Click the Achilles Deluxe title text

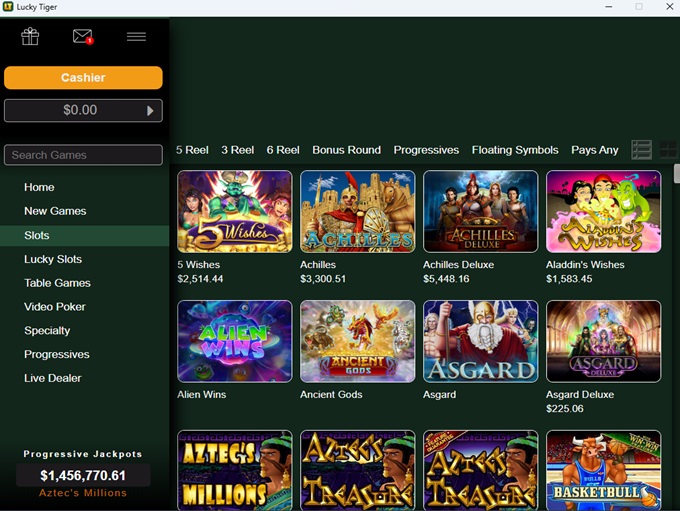pyautogui.click(x=458, y=265)
